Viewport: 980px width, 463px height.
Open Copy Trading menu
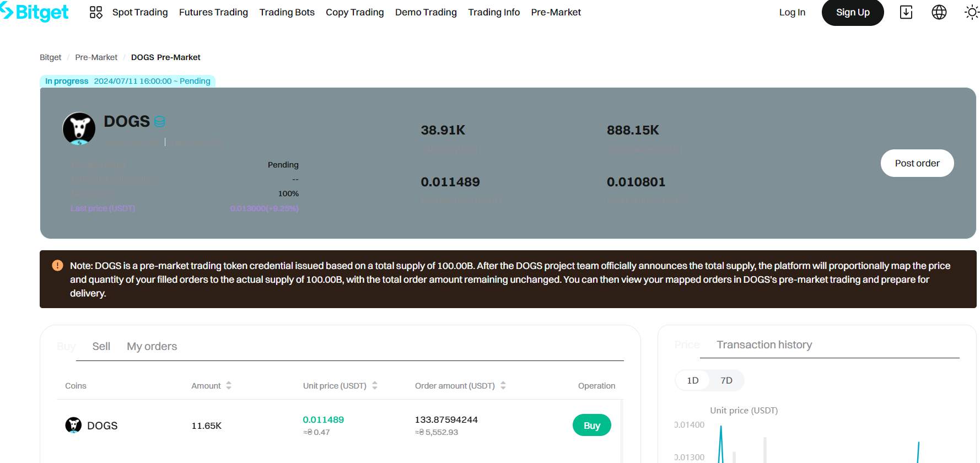coord(355,12)
